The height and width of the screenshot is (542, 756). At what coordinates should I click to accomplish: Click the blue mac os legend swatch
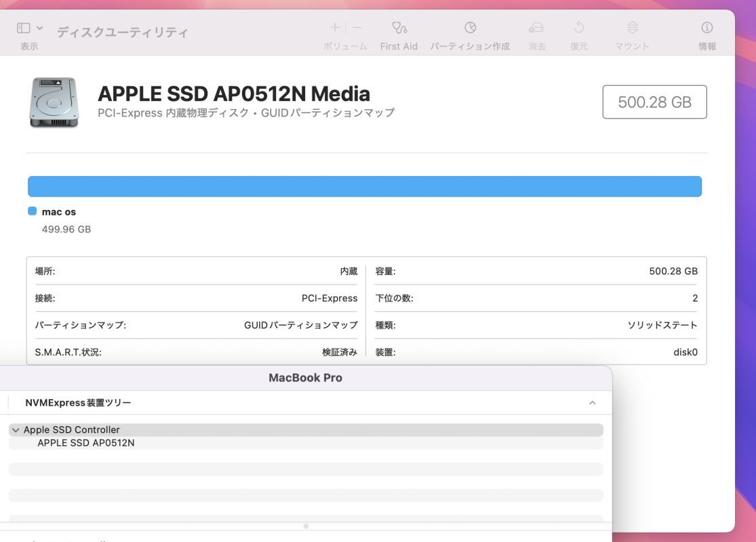point(32,211)
